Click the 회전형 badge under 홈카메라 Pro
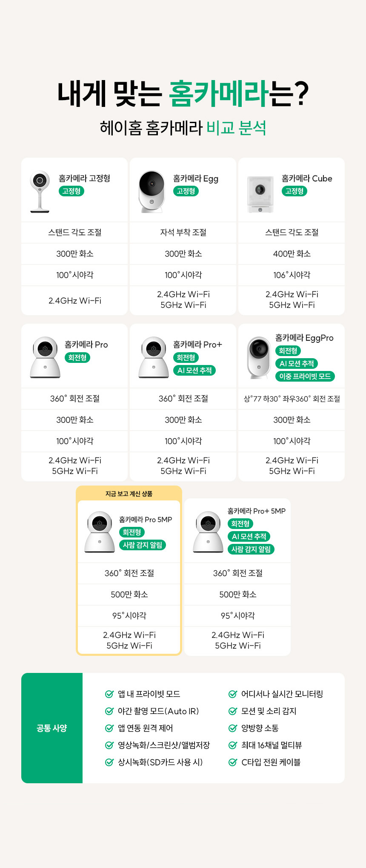366x868 pixels. (77, 357)
